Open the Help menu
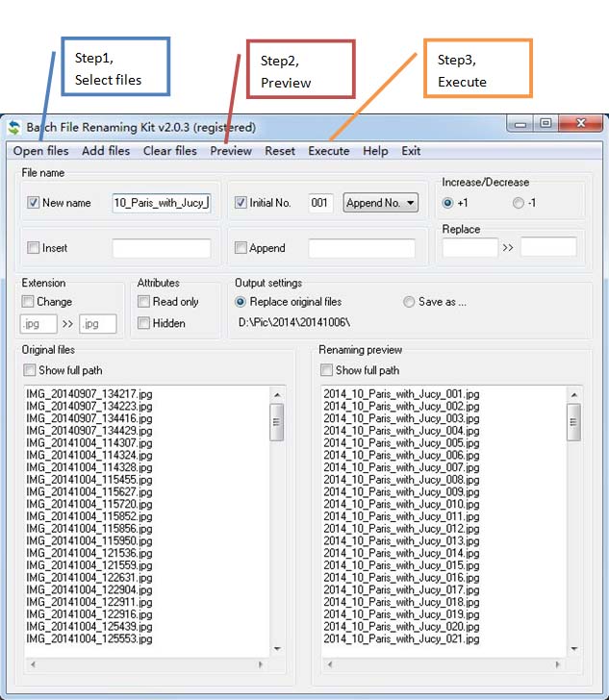This screenshot has height=700, width=609. 375,151
